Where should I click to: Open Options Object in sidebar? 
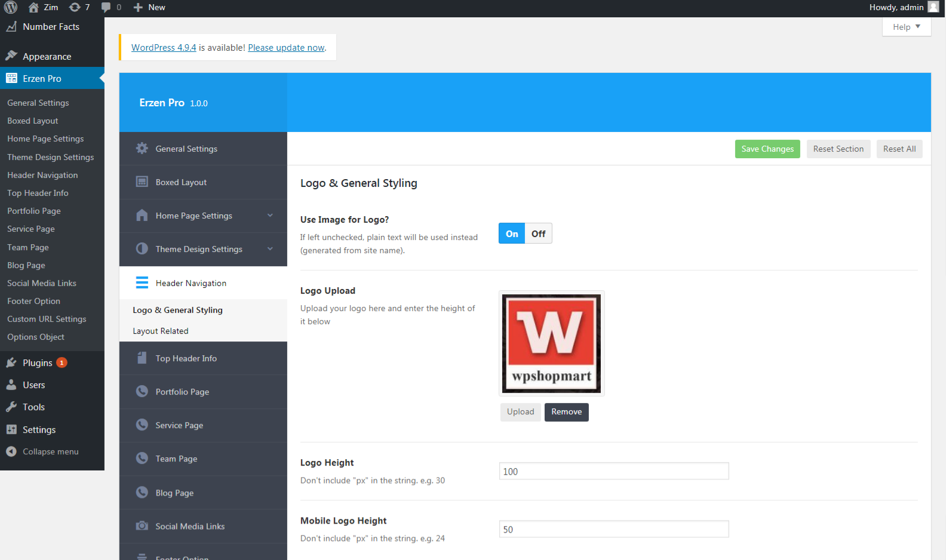coord(36,337)
